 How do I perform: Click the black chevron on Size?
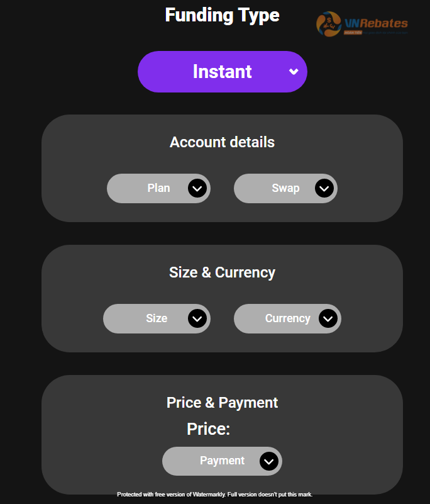pyautogui.click(x=197, y=318)
